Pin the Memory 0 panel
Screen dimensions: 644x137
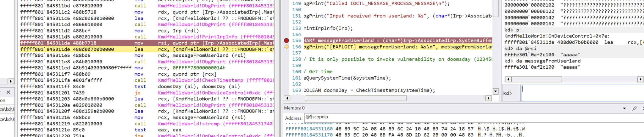[x=634, y=108]
